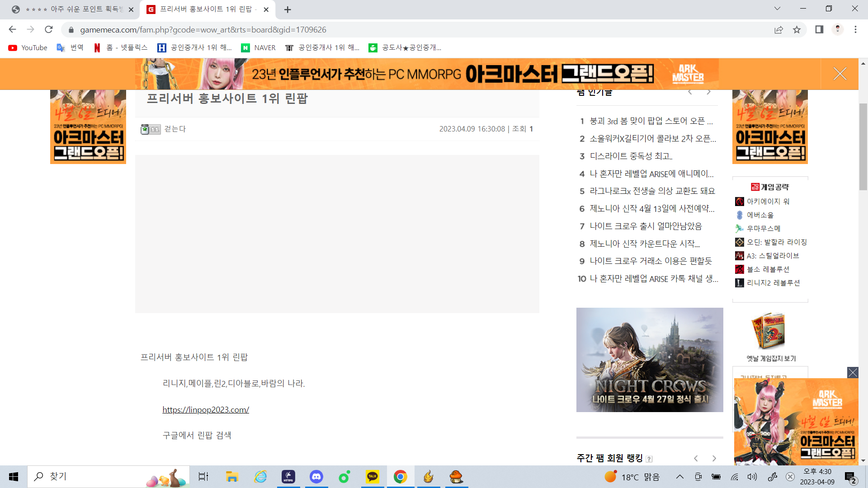
Task: Open File Explorer from the taskbar
Action: point(232,477)
